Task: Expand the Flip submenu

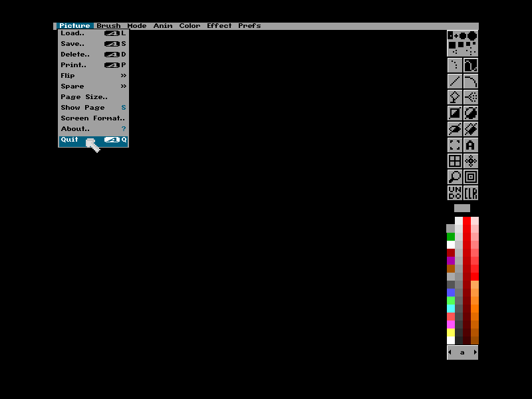Action: [93, 76]
